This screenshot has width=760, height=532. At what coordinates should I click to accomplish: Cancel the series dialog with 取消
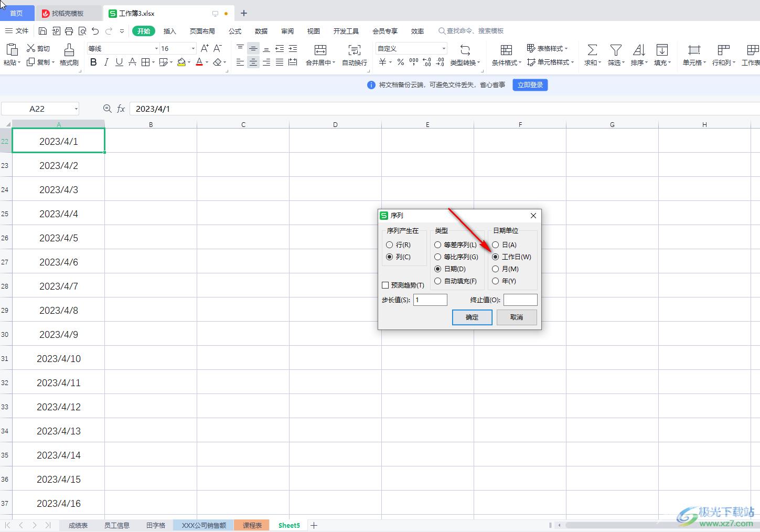[x=517, y=317]
